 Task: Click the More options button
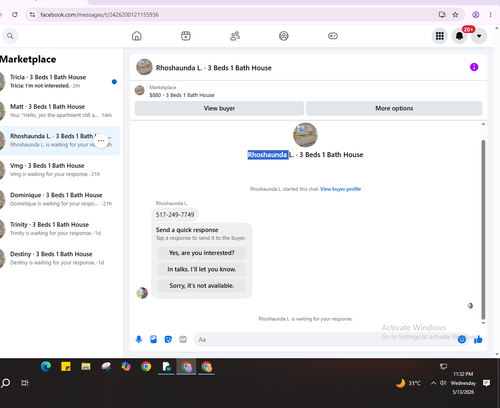394,108
